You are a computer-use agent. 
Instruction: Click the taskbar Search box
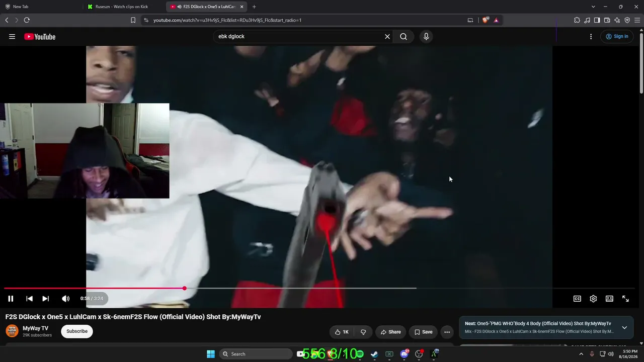pyautogui.click(x=257, y=354)
